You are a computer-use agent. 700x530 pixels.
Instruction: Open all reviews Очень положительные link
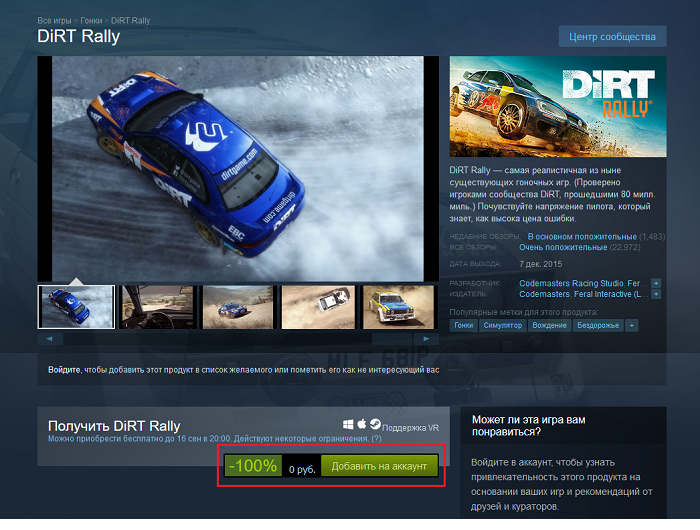563,247
